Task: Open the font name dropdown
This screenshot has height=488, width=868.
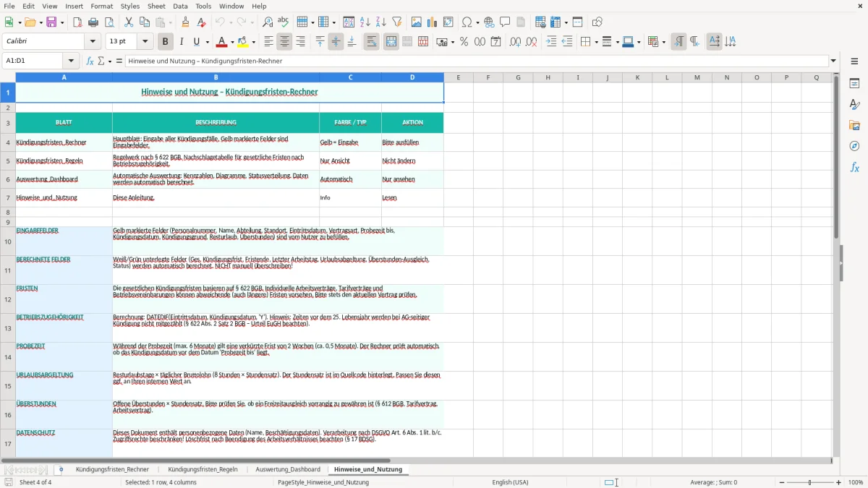Action: click(x=93, y=42)
